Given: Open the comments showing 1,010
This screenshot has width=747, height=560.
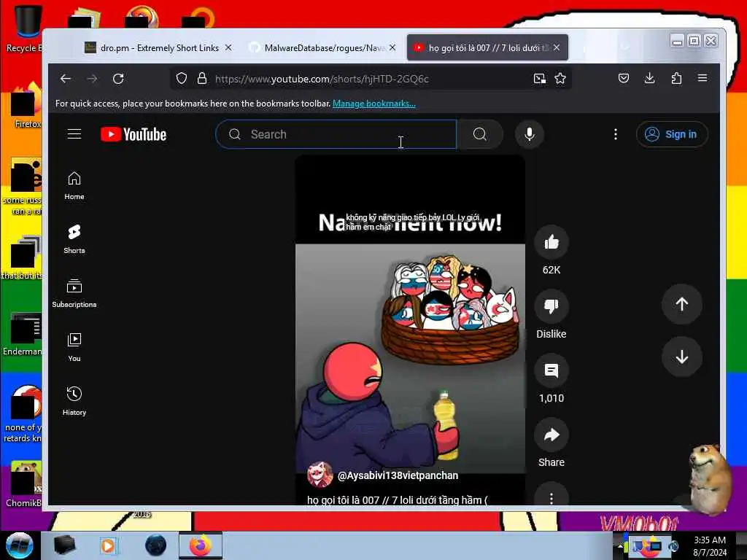Looking at the screenshot, I should coord(551,370).
